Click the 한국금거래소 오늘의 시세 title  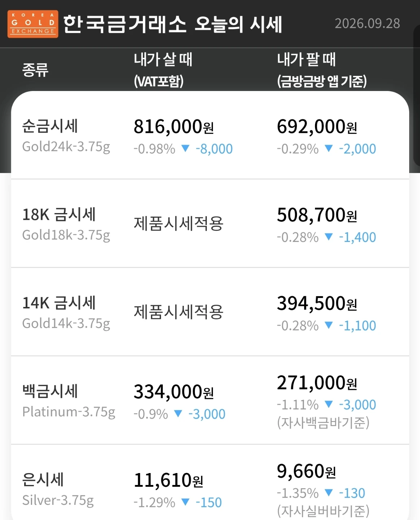tap(173, 24)
